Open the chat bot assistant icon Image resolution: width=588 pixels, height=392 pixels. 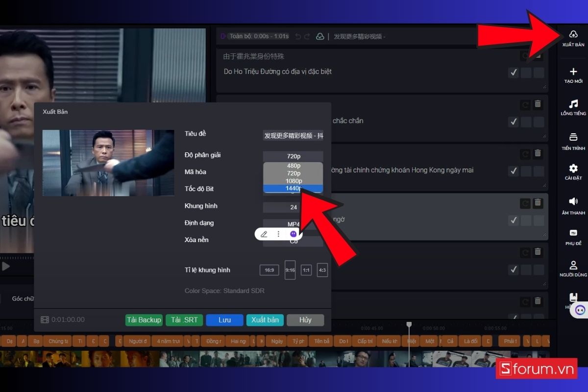pos(580,310)
